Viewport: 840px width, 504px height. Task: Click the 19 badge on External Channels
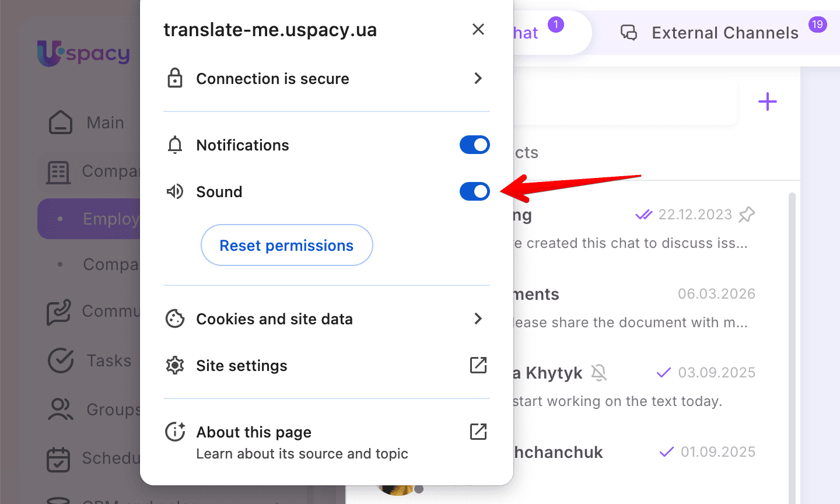tap(817, 24)
